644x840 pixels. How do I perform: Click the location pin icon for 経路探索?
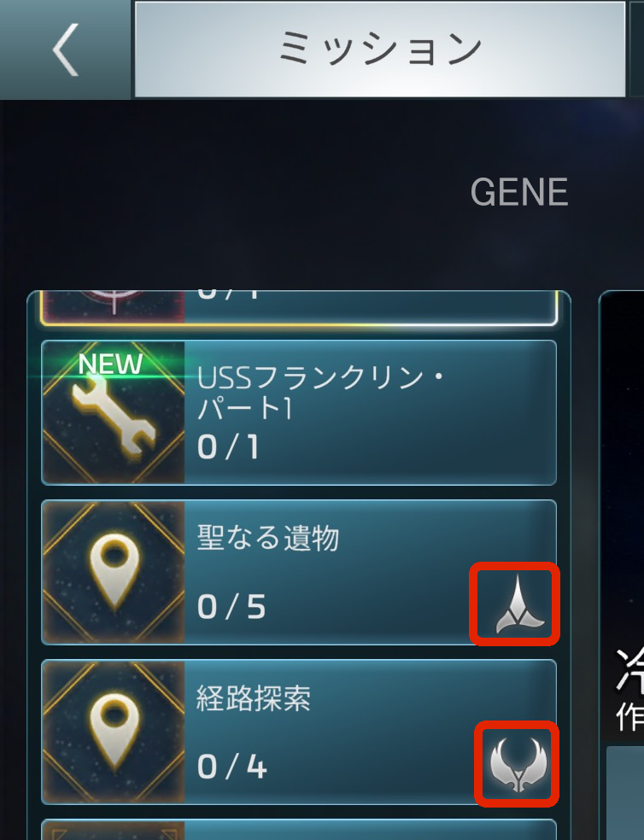coord(113,732)
